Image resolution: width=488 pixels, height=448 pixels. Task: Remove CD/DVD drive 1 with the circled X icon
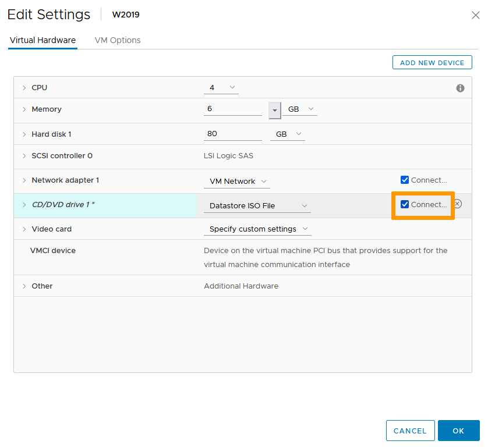[x=458, y=204]
